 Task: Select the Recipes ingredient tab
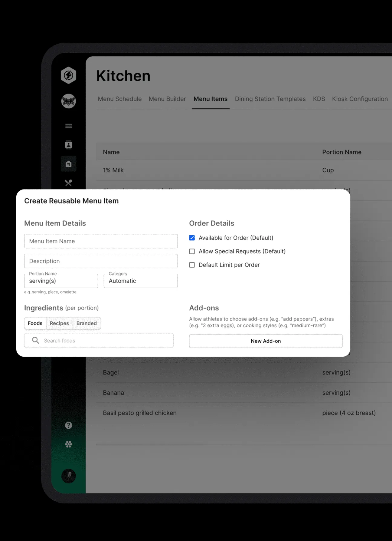tap(59, 323)
